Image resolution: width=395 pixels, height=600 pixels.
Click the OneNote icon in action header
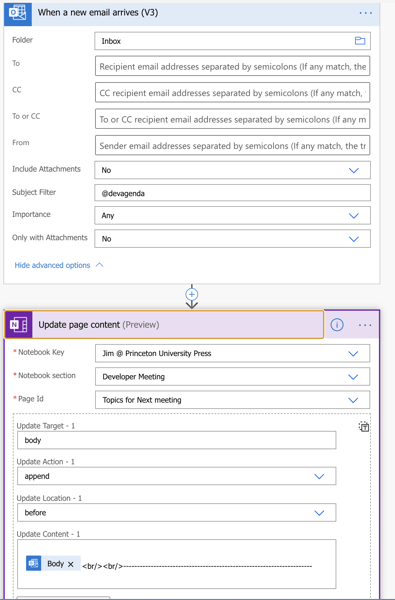point(18,325)
